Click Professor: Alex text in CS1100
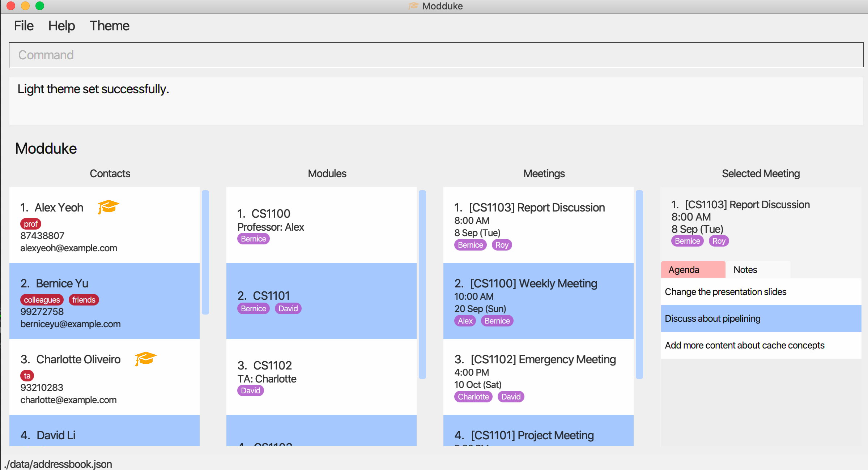 tap(271, 227)
